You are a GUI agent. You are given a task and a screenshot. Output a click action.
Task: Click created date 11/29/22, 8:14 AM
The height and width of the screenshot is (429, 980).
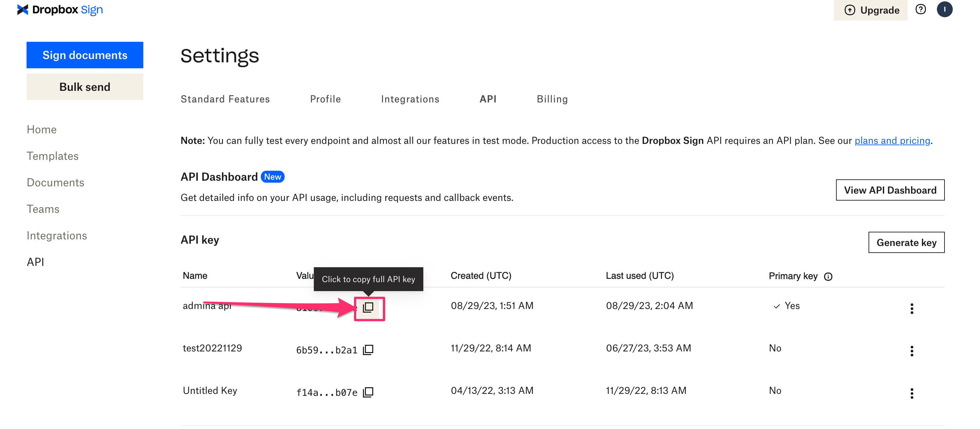pos(491,348)
